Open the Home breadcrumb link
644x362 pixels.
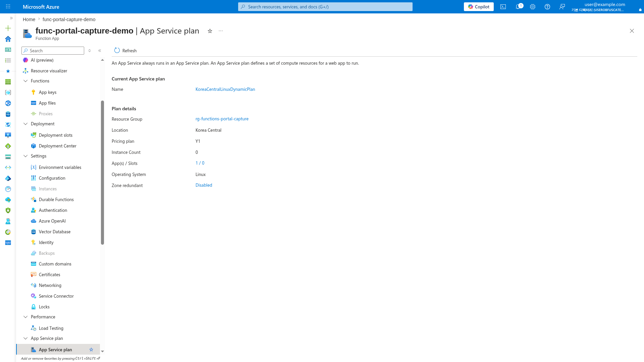[29, 19]
